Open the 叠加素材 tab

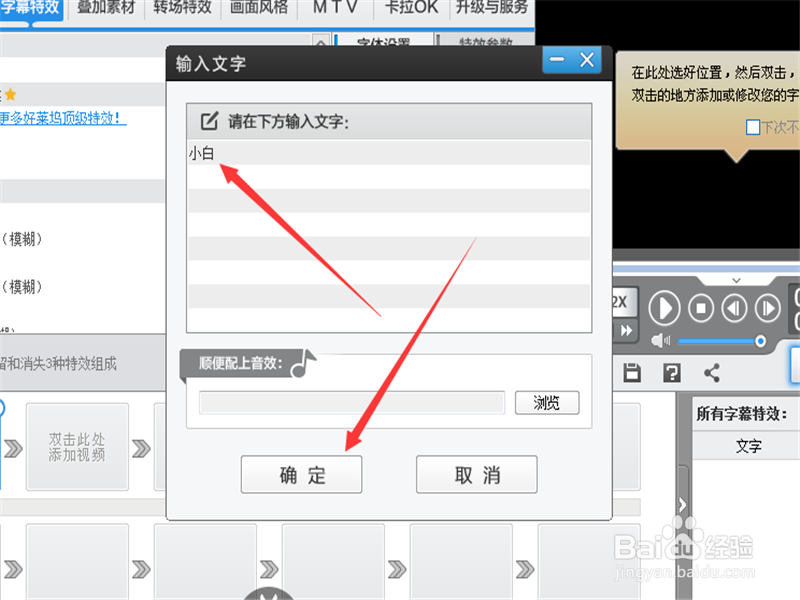pyautogui.click(x=106, y=8)
